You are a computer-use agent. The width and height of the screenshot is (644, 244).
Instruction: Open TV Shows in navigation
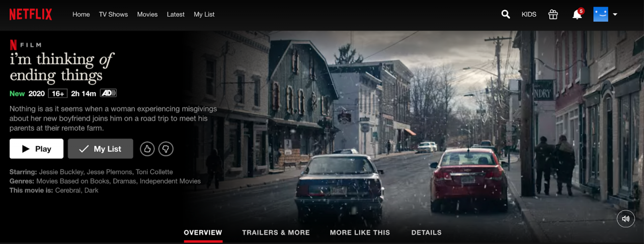tap(113, 14)
